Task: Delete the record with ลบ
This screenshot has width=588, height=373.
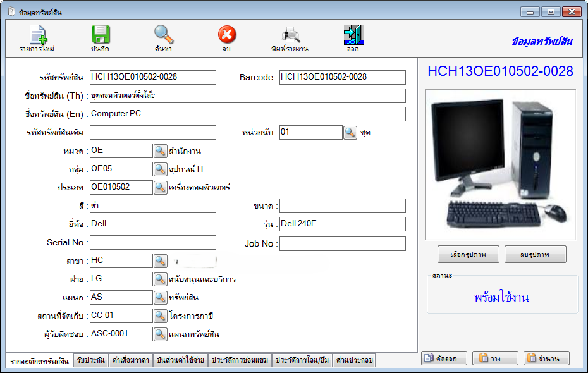Action: [x=226, y=39]
